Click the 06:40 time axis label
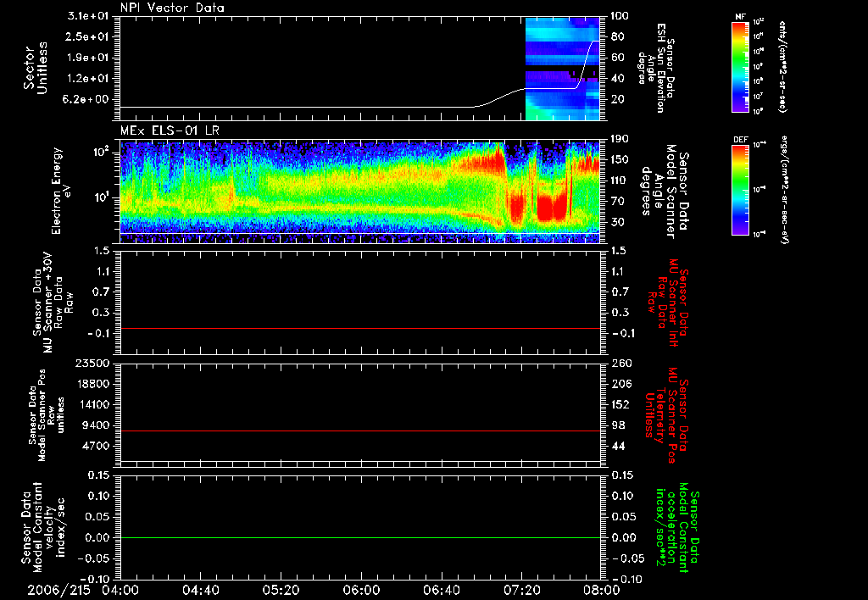868x600 pixels. 442,590
